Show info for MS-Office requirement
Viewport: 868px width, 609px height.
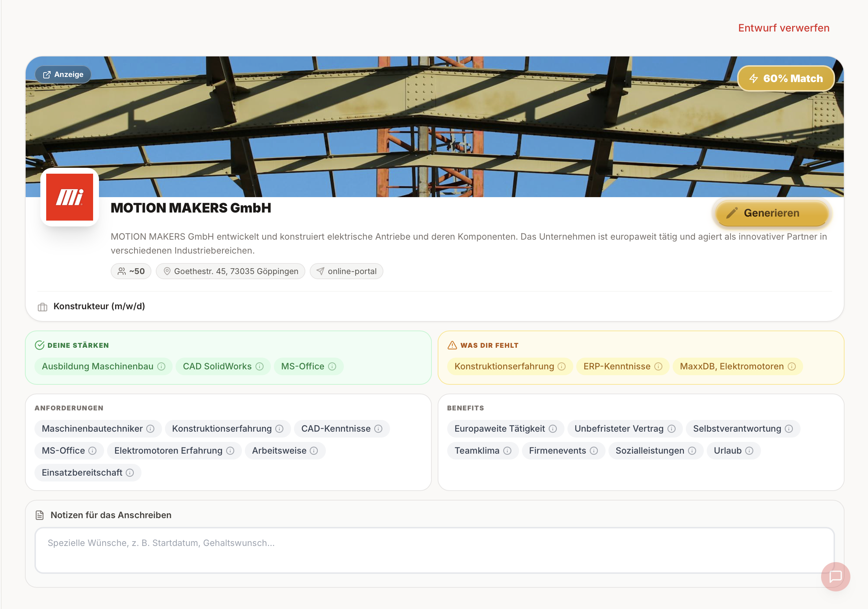[92, 450]
